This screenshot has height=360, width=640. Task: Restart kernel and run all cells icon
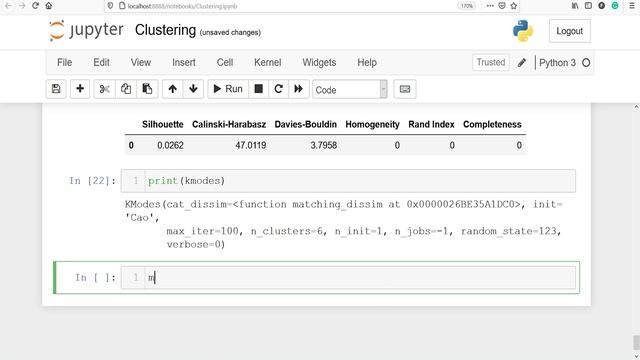click(x=298, y=89)
